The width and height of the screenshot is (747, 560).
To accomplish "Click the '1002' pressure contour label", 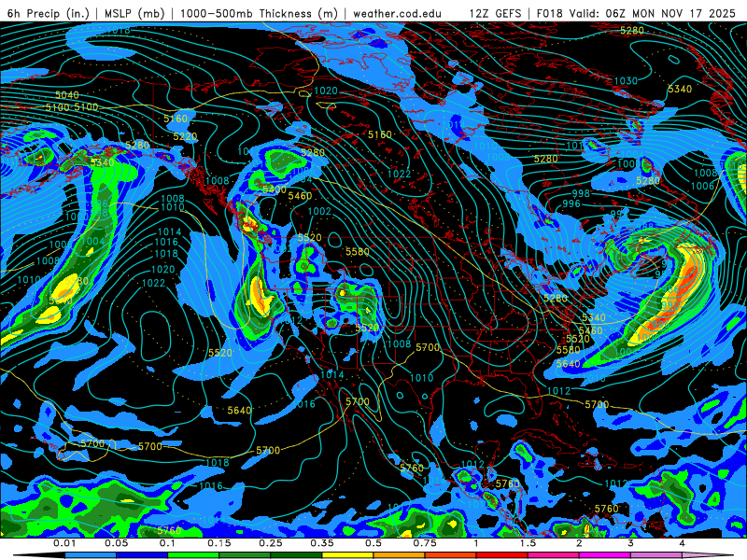I will (x=319, y=211).
